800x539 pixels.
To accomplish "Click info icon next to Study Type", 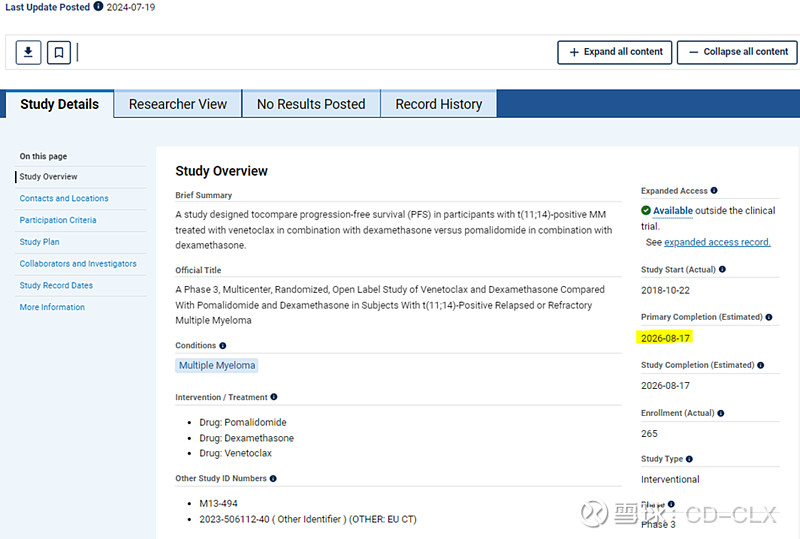I will (x=689, y=459).
